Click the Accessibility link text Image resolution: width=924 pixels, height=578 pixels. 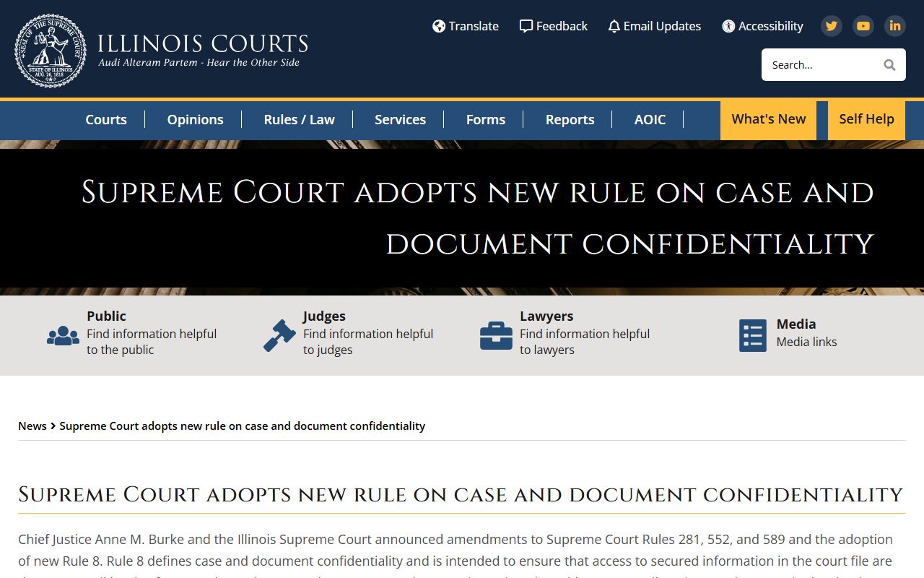[x=770, y=26]
